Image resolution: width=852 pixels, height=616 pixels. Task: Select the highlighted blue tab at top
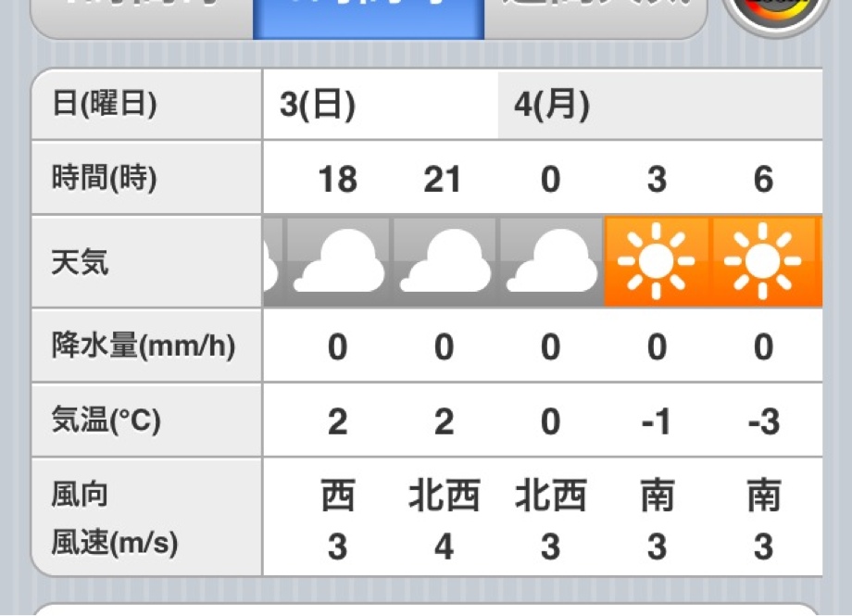[369, 18]
